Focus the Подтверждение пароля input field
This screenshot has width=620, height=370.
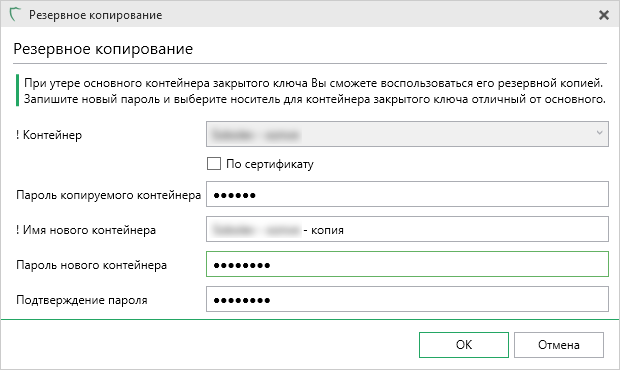click(x=407, y=299)
